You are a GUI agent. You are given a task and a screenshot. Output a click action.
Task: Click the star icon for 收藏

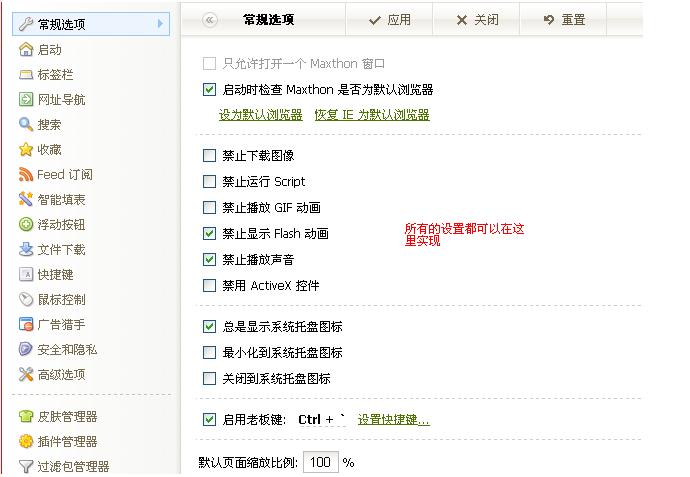click(x=26, y=150)
